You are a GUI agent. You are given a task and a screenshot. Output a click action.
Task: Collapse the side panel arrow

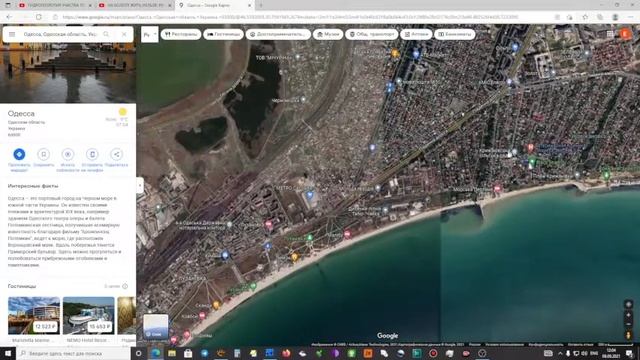pyautogui.click(x=140, y=185)
